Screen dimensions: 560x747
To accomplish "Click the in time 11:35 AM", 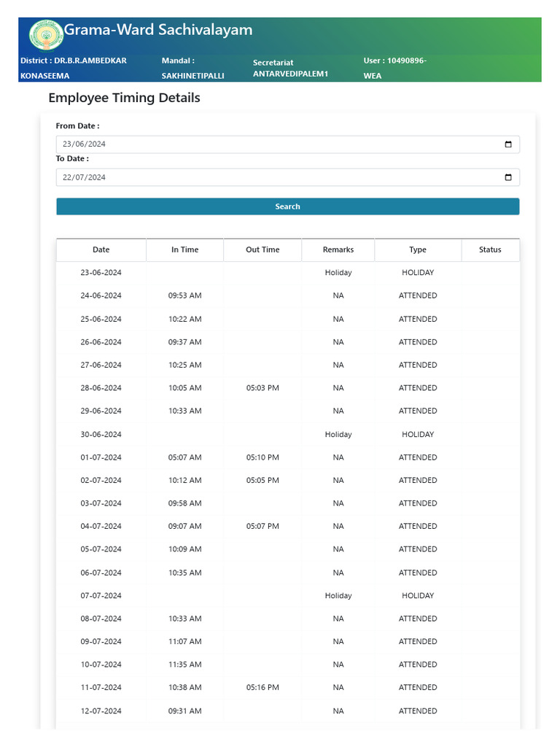I will (184, 664).
